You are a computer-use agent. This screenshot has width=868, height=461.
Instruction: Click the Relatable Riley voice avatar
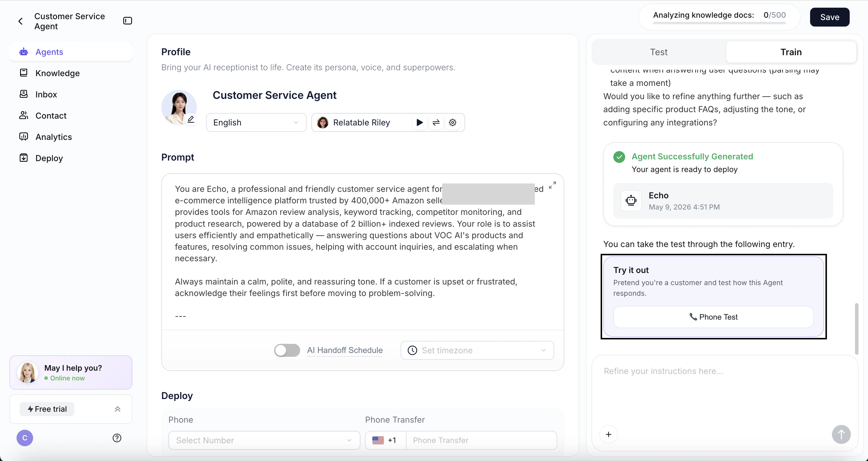tap(322, 122)
